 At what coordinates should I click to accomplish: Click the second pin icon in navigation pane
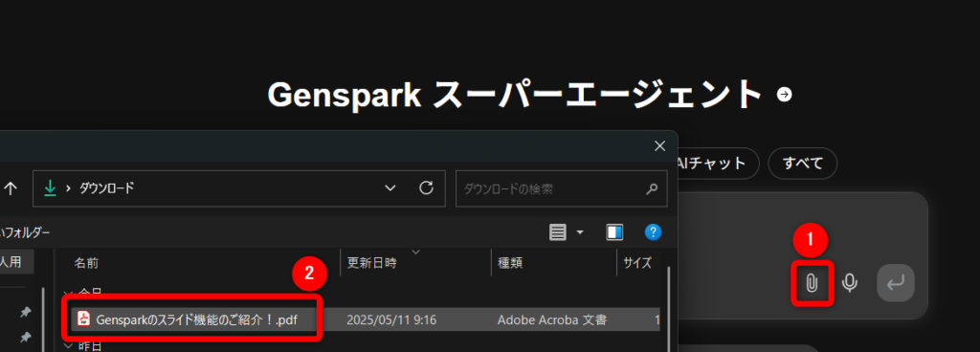(x=25, y=337)
